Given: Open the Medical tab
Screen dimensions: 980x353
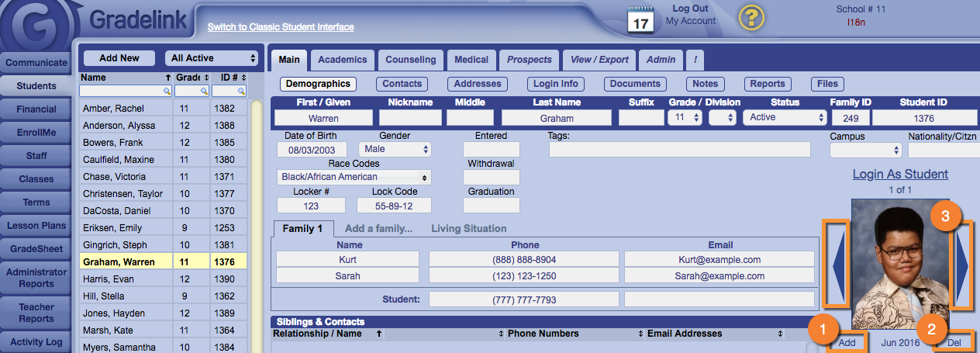Looking at the screenshot, I should [471, 60].
